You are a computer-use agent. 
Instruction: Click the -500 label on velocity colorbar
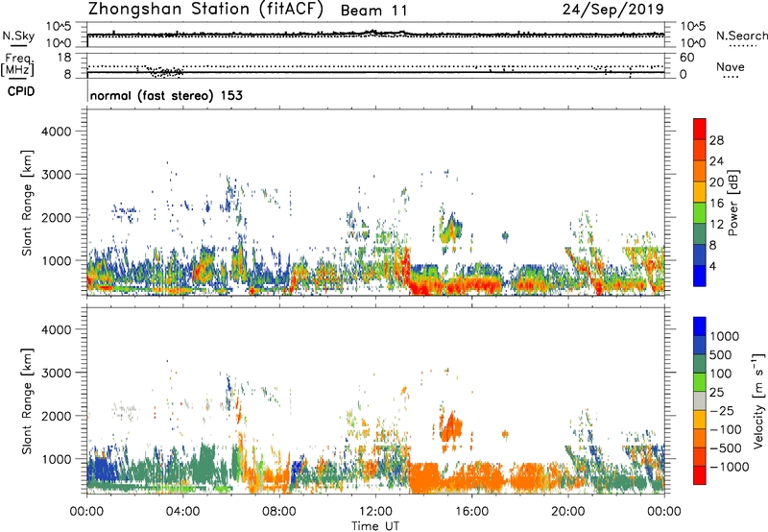pyautogui.click(x=726, y=448)
